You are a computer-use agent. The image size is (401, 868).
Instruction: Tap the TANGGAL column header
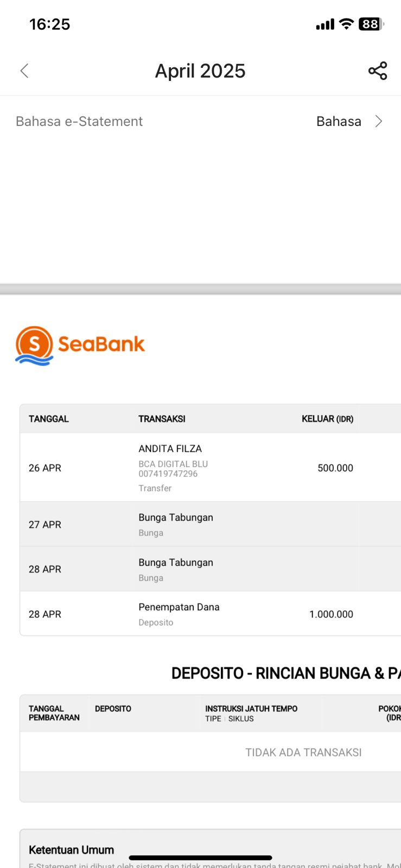pos(49,419)
